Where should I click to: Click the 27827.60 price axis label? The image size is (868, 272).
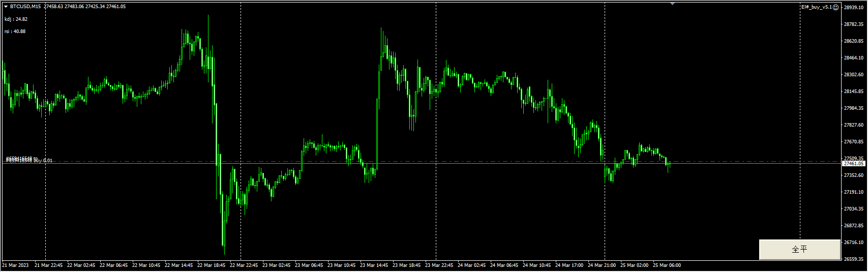[854, 125]
